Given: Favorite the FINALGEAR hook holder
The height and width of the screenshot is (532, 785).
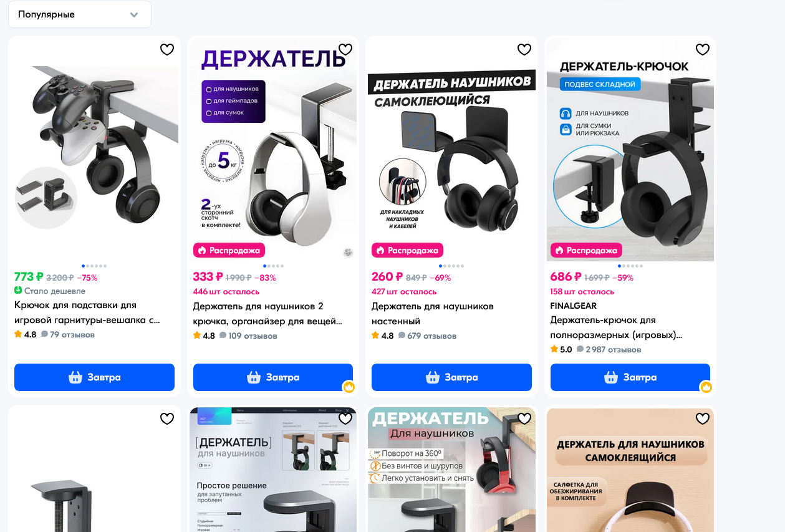Looking at the screenshot, I should click(x=703, y=49).
